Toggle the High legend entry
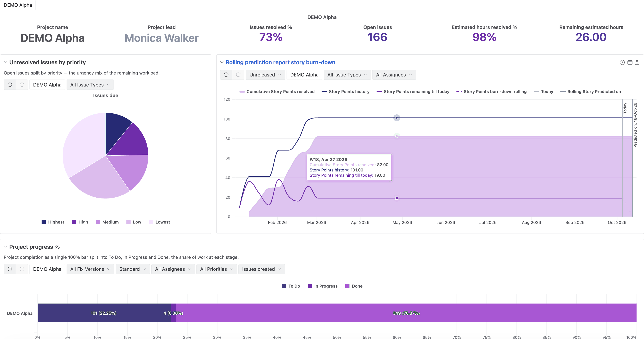This screenshot has width=644, height=339. coord(80,222)
